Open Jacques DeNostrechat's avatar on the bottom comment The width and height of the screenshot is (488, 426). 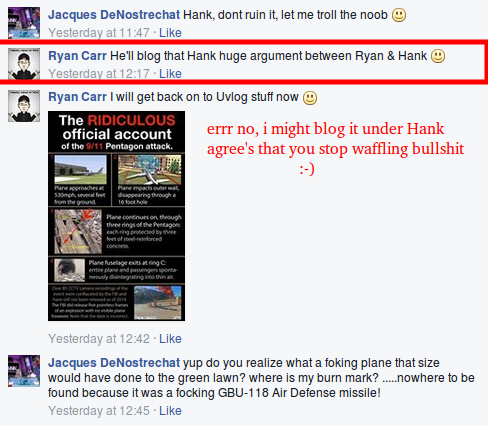click(24, 371)
